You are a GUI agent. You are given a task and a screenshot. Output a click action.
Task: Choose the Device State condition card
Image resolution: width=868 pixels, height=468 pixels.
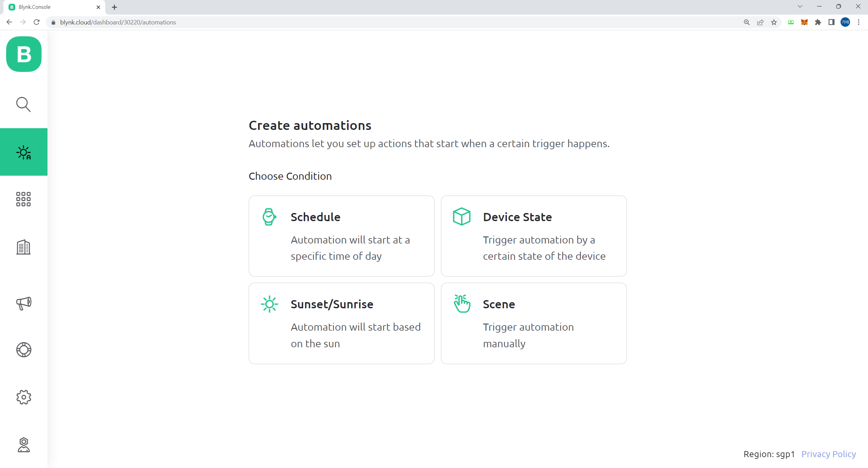point(533,236)
